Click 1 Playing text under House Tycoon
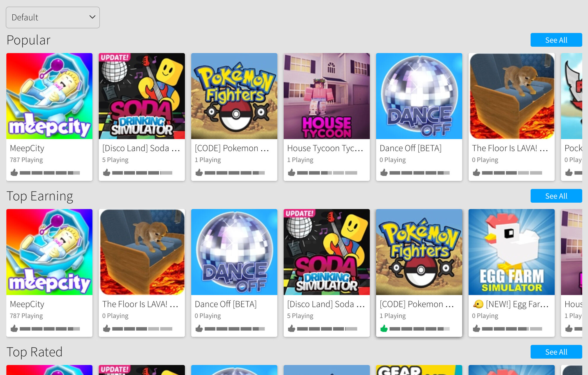 (x=300, y=160)
